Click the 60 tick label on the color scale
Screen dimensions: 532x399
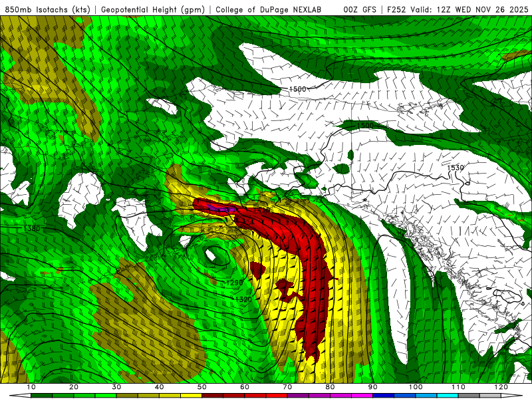click(x=245, y=387)
